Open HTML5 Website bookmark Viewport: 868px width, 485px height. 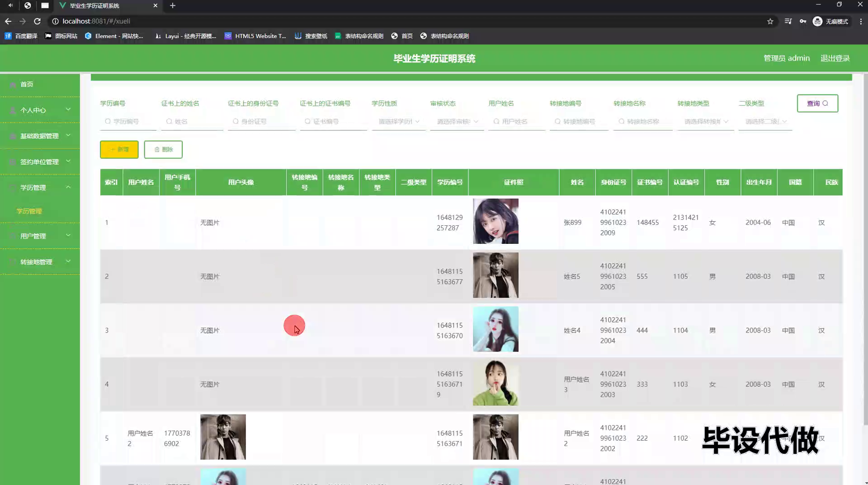point(255,36)
